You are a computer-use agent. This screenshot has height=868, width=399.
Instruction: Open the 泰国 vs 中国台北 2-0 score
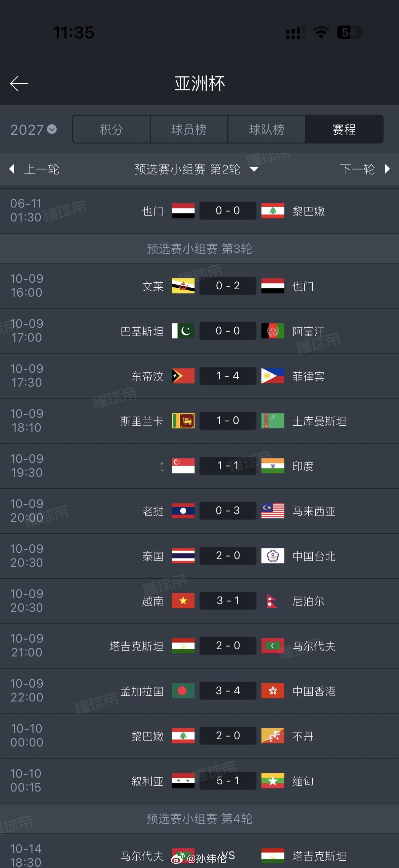228,555
